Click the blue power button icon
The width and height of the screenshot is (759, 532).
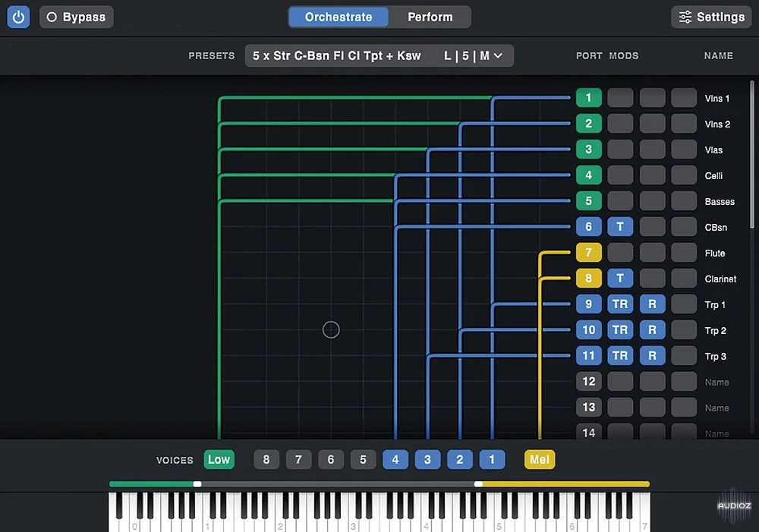coord(18,17)
